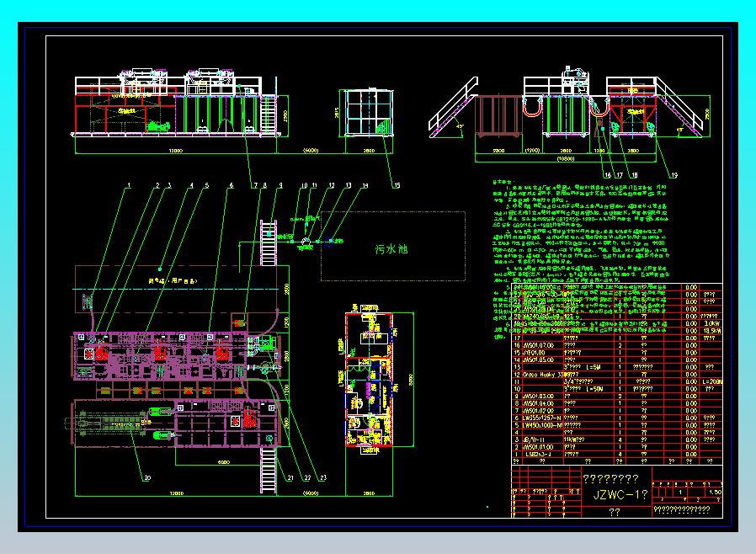Viewport: 756px width, 554px height.
Task: Click parts list cell JWS01.07.00
Action: (x=538, y=345)
